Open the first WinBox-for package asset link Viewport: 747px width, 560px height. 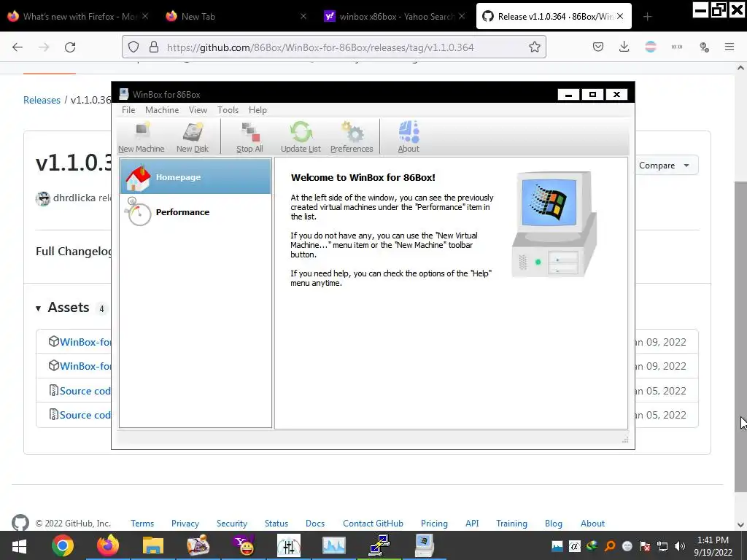pyautogui.click(x=85, y=342)
